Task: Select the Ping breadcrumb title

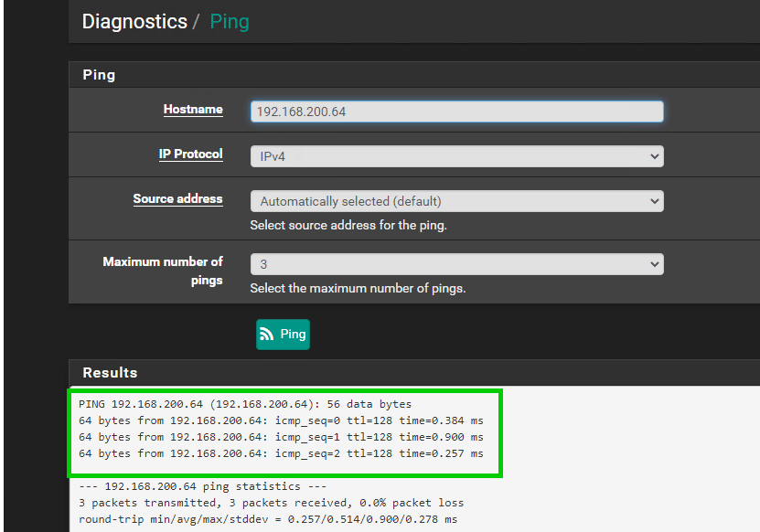Action: coord(230,22)
